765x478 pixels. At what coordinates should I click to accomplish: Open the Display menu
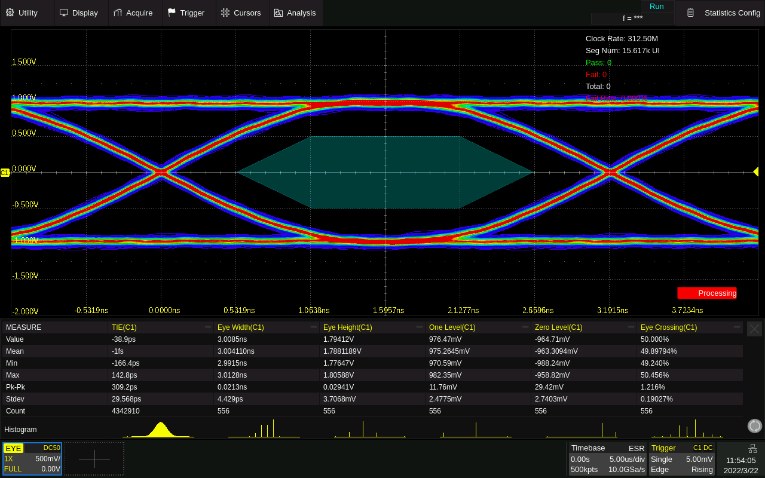[x=79, y=13]
